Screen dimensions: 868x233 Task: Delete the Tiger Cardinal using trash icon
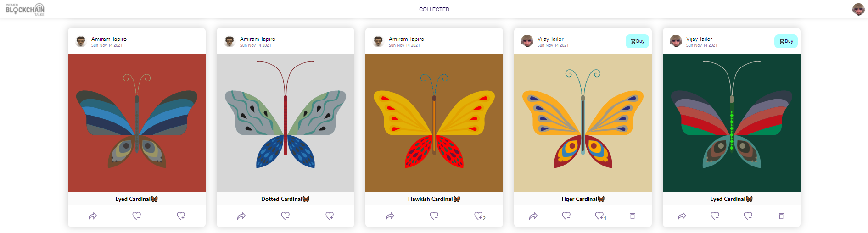point(633,216)
